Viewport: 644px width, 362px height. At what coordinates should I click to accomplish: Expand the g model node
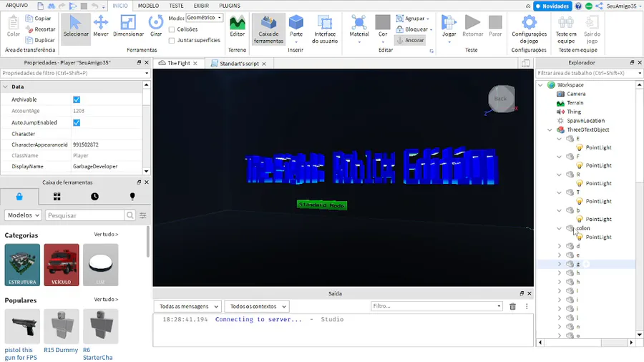[559, 264]
